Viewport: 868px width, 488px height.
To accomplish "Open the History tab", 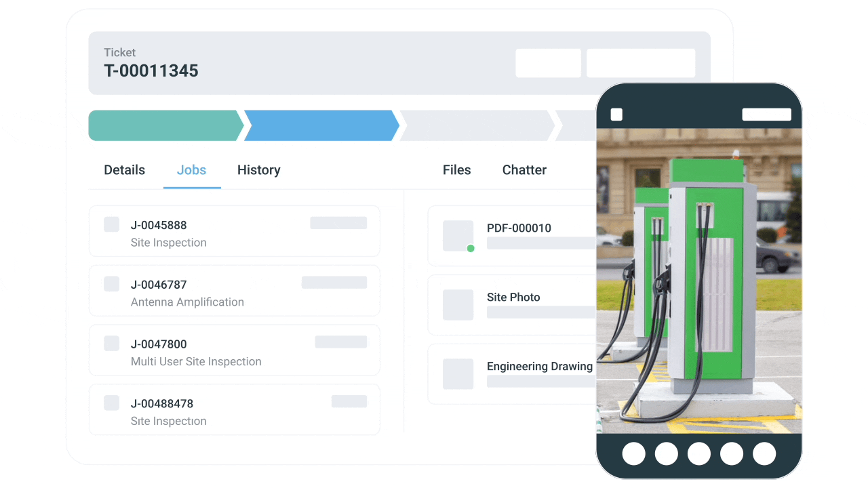I will 258,170.
